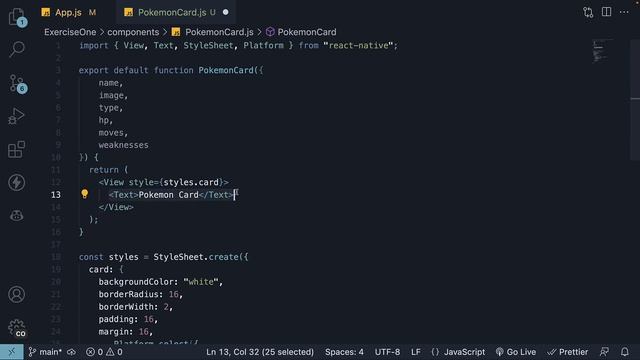Screen dimensions: 640x360
Task: Open the Accounts menu
Action: click(17, 294)
